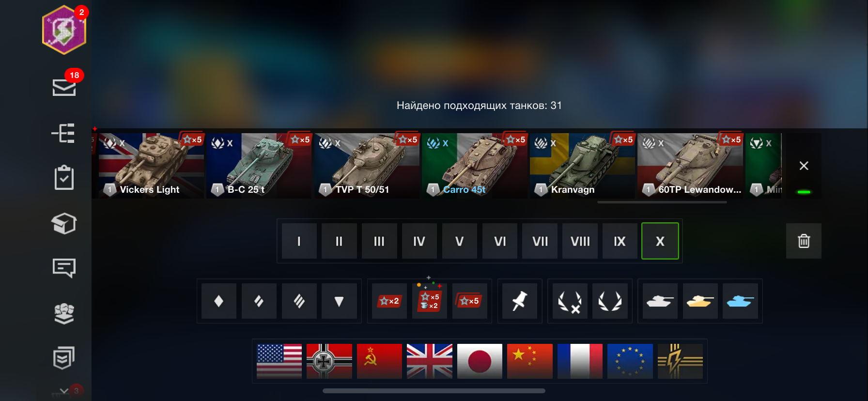Toggle tier X filter
This screenshot has width=868, height=401.
(660, 241)
